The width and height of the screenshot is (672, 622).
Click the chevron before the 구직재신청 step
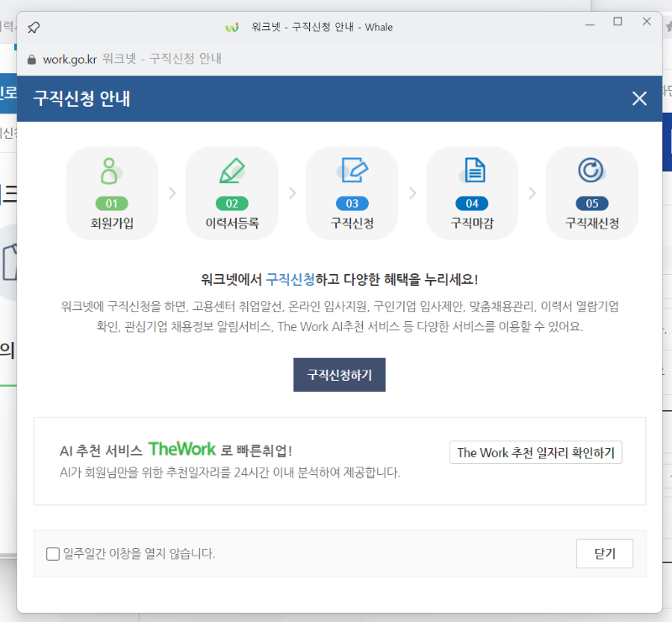tap(532, 192)
